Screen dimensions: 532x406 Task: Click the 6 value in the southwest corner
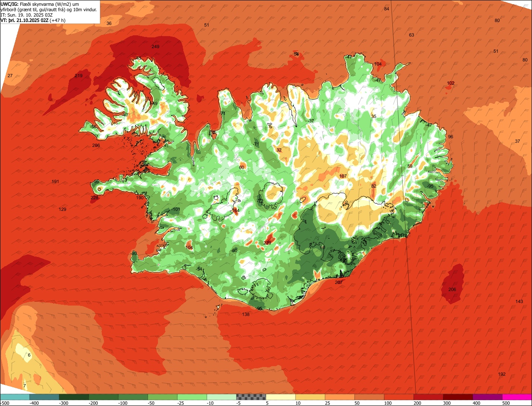pyautogui.click(x=29, y=355)
